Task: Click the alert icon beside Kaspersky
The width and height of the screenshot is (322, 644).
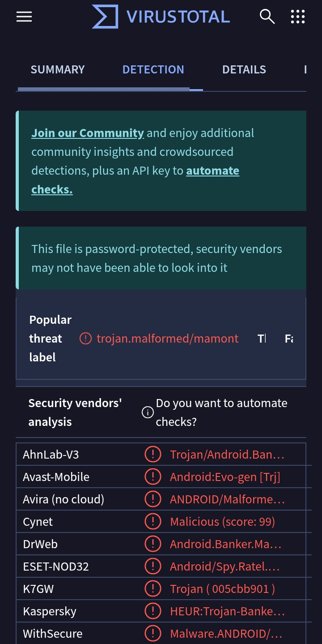Action: click(x=153, y=611)
